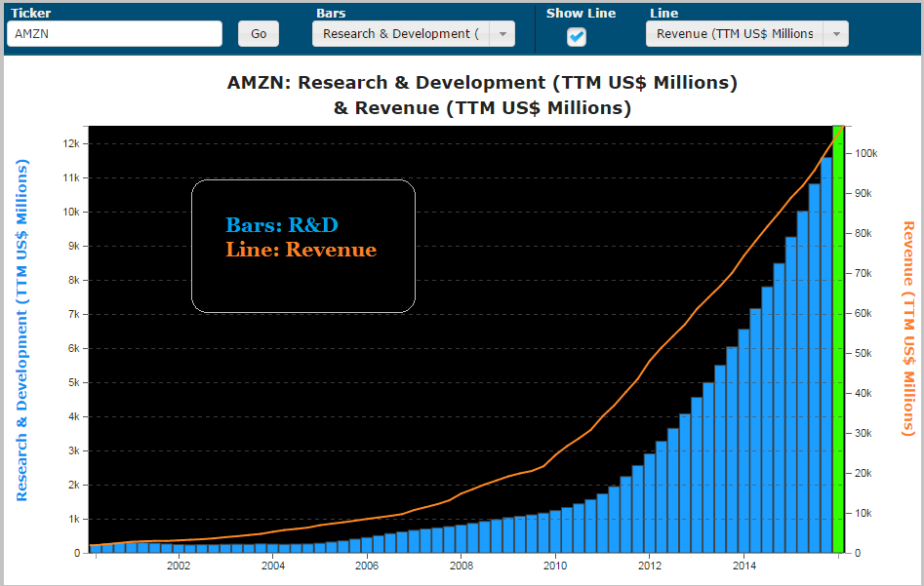Click the Go button
This screenshot has height=586, width=924.
pyautogui.click(x=259, y=33)
